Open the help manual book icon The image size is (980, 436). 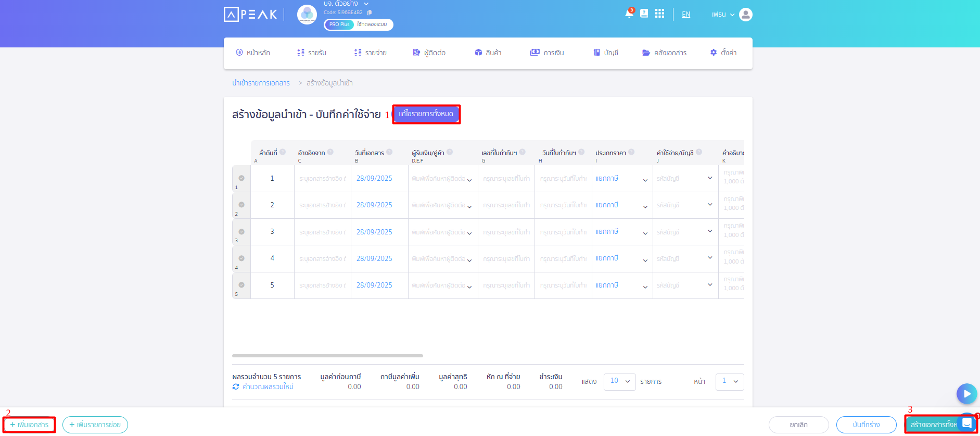(644, 14)
